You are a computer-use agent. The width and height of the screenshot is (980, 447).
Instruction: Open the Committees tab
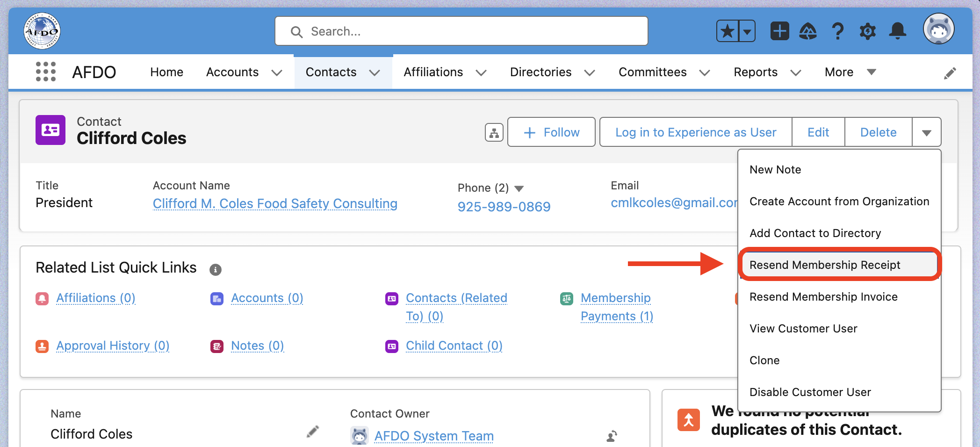[653, 72]
